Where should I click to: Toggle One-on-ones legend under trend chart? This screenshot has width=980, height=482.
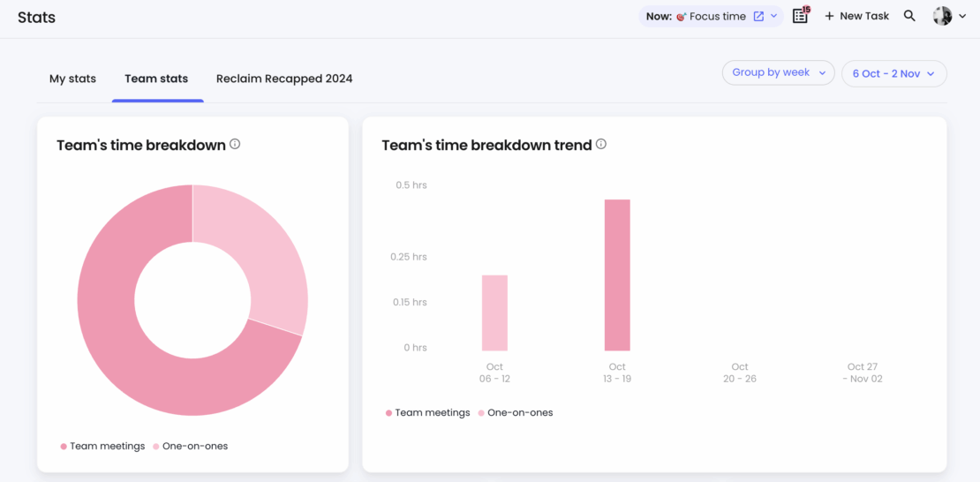516,412
